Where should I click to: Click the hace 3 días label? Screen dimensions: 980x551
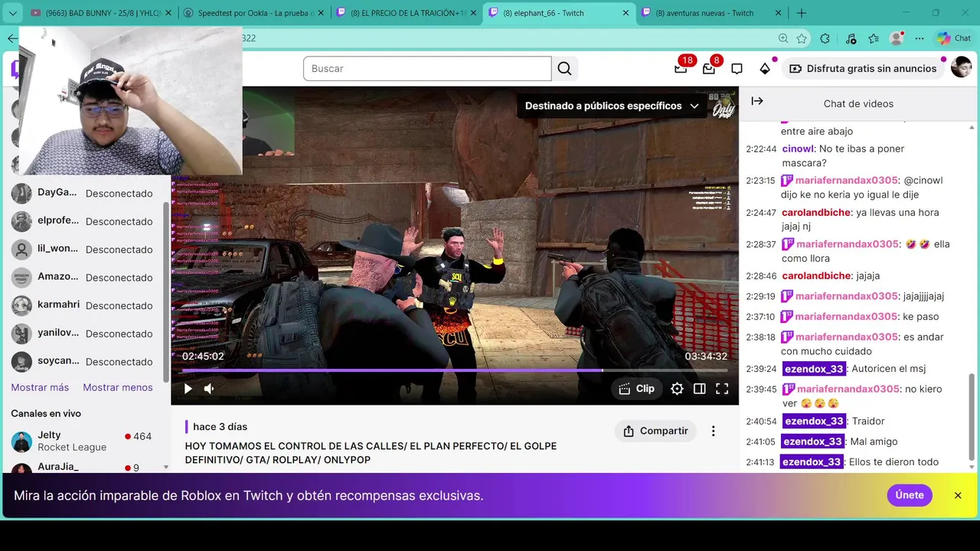pyautogui.click(x=220, y=426)
